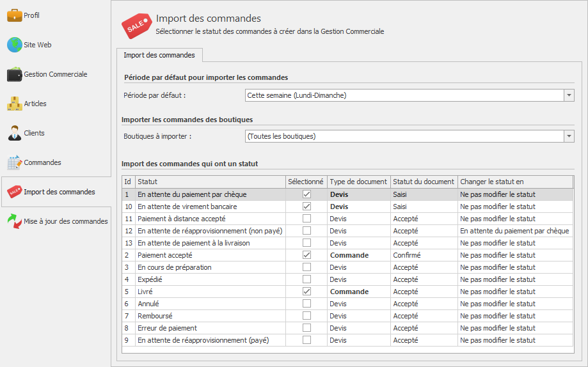Click 'Changer le statut' cell for Remboursé row
The width and height of the screenshot is (588, 367).
(515, 316)
